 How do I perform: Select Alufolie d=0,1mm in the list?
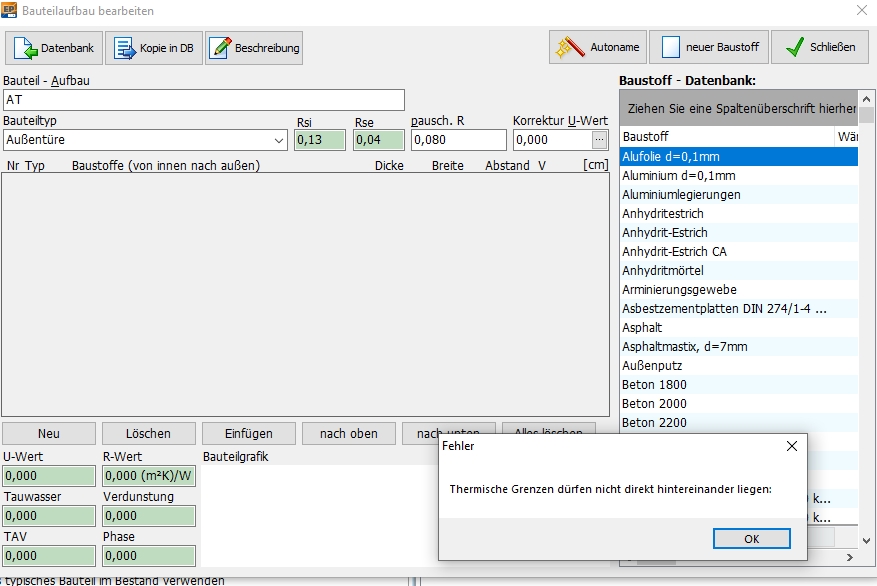670,157
